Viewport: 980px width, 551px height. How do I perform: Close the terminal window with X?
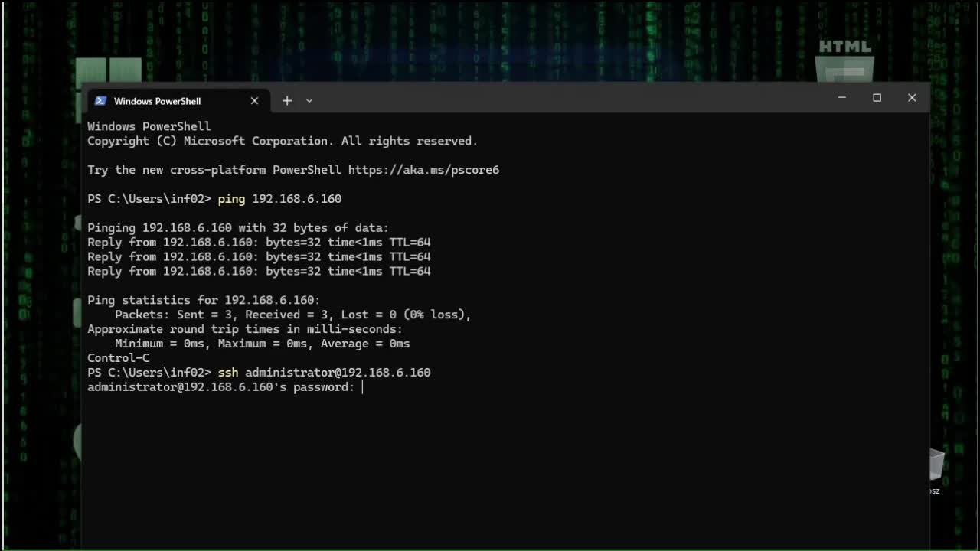pos(912,98)
